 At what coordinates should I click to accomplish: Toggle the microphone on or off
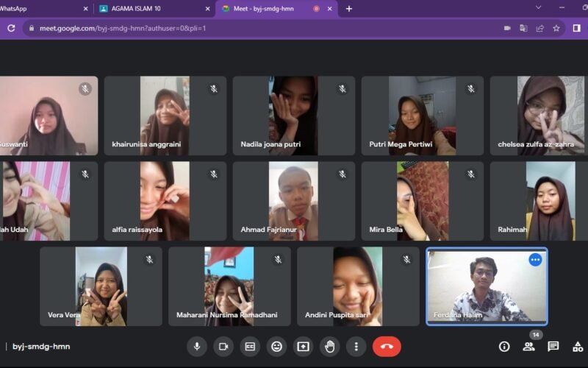[x=196, y=347]
